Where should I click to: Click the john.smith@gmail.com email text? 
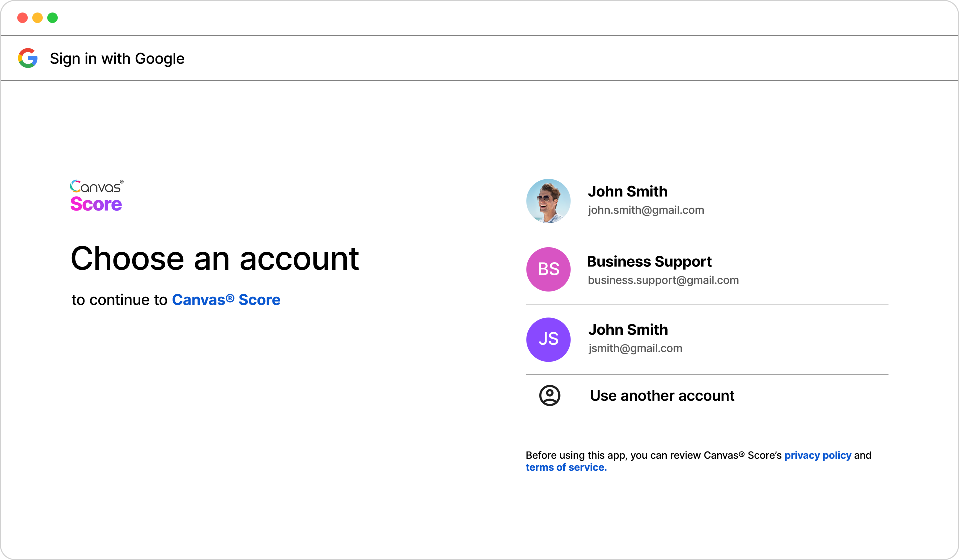coord(646,210)
